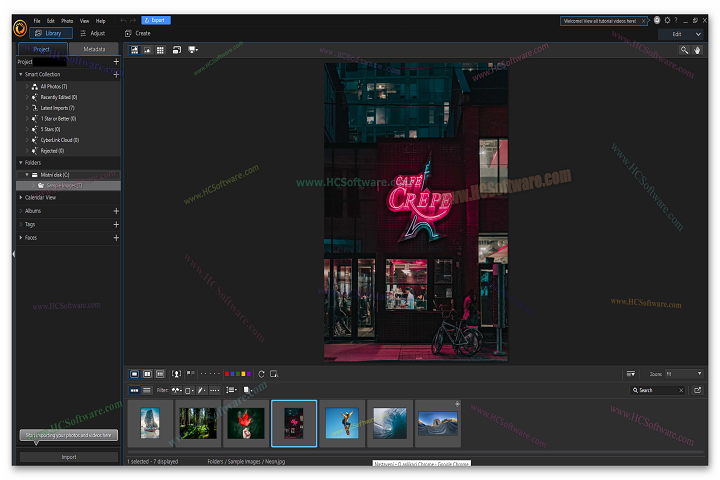Filter by star rating dots

click(x=214, y=390)
